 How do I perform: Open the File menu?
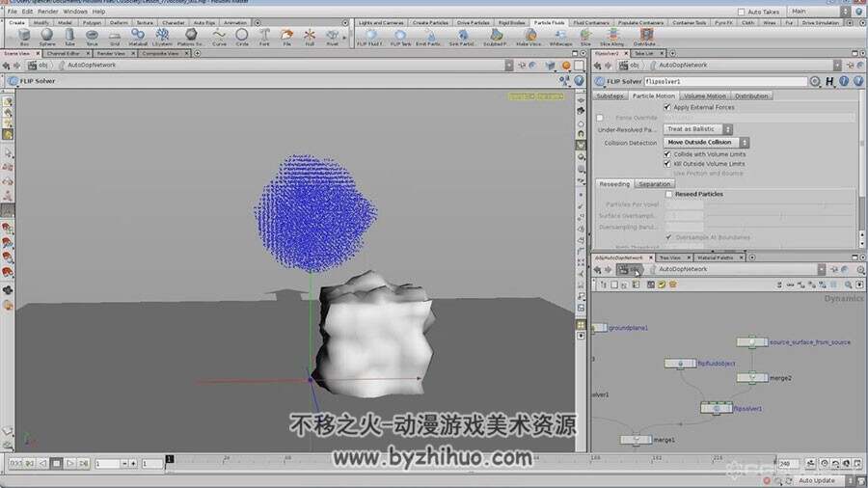point(12,11)
